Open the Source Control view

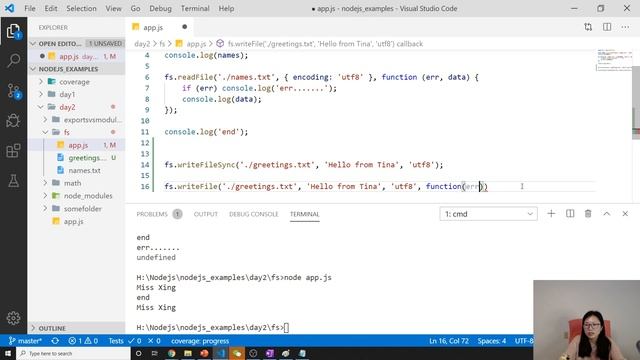tap(13, 91)
